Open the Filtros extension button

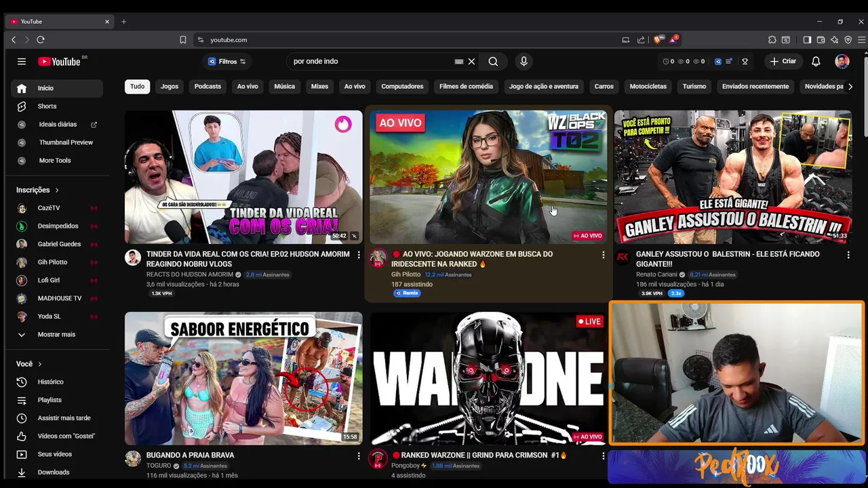click(x=226, y=62)
